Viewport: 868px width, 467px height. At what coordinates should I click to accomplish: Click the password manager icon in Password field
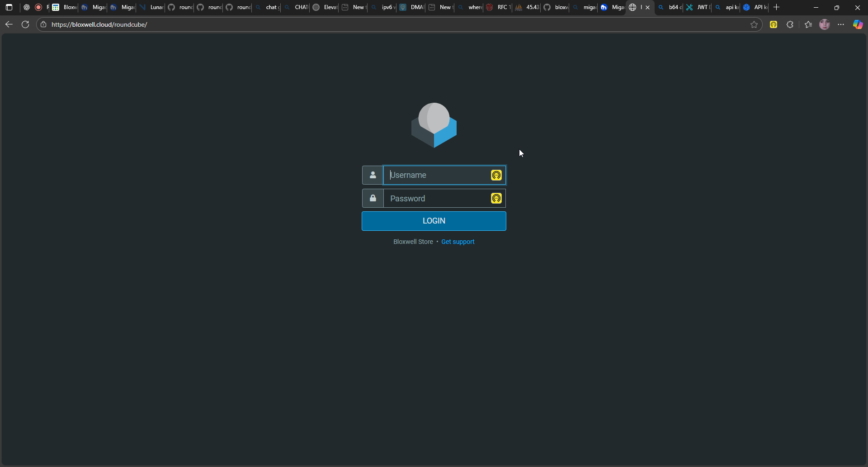coord(496,198)
